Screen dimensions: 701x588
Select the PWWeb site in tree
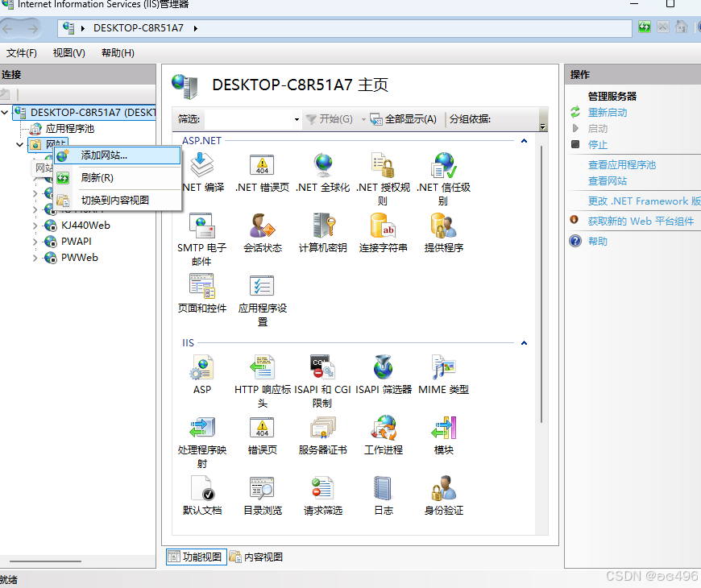(80, 258)
